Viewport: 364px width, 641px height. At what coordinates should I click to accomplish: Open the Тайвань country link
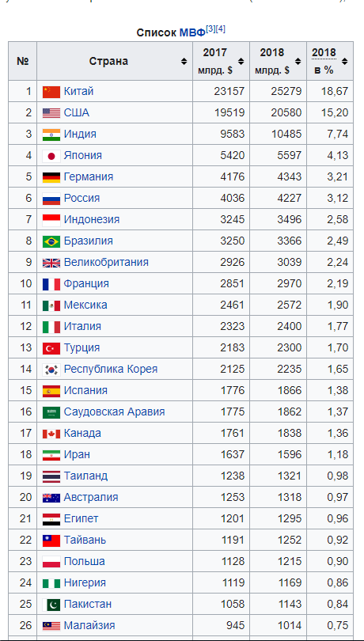click(85, 540)
